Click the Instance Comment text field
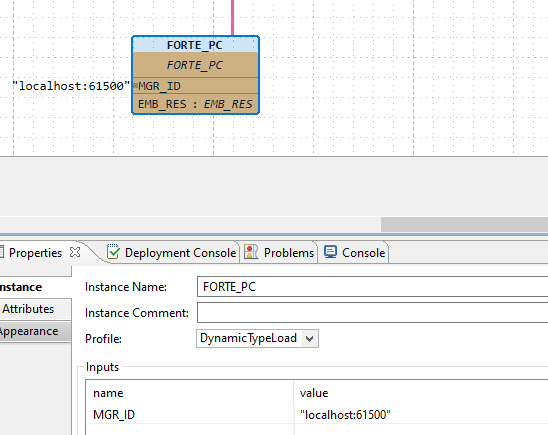The width and height of the screenshot is (548, 435). (x=373, y=313)
